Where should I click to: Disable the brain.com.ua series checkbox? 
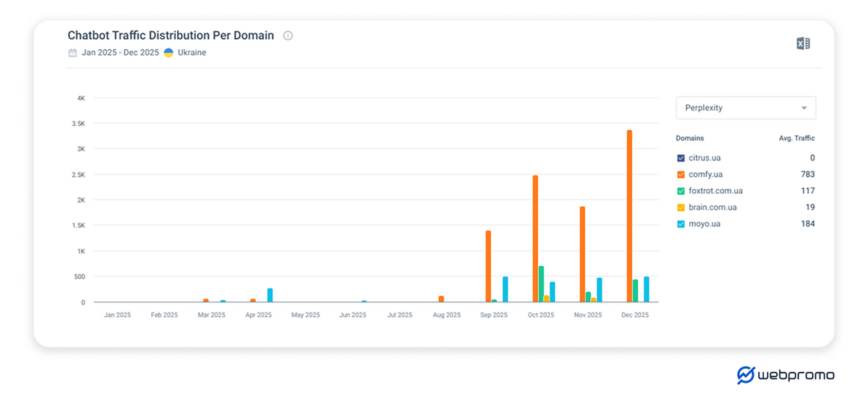(681, 208)
